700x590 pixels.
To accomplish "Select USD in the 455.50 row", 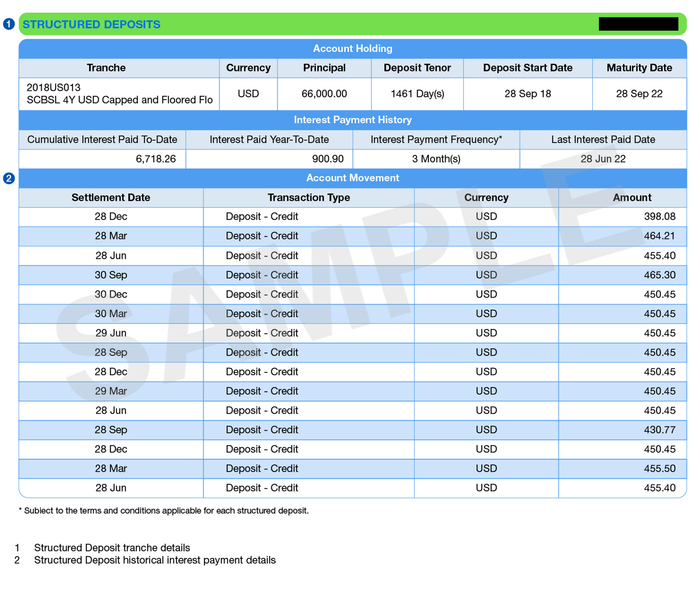I will tap(486, 469).
